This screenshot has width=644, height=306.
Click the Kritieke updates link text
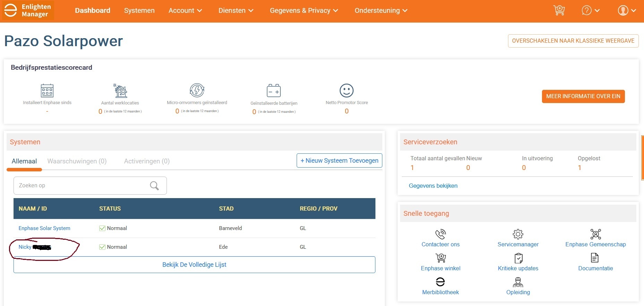tap(518, 268)
